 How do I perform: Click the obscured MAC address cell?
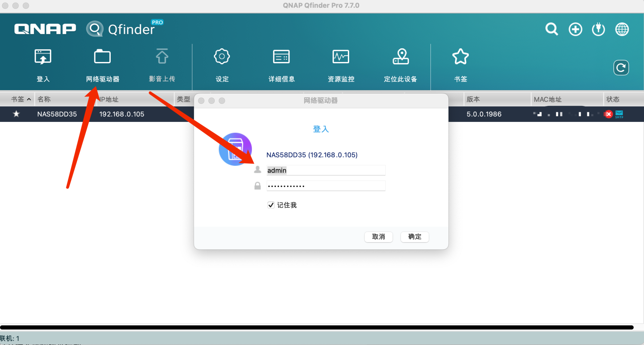pyautogui.click(x=566, y=114)
